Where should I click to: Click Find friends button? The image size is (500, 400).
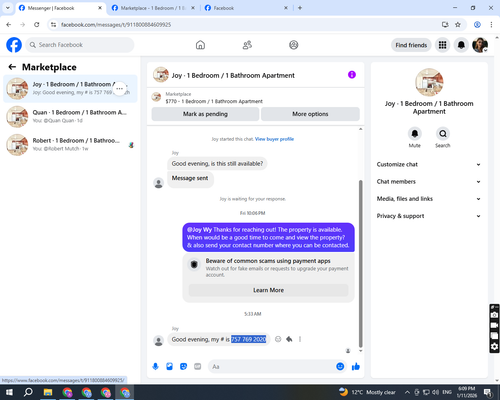(x=411, y=45)
